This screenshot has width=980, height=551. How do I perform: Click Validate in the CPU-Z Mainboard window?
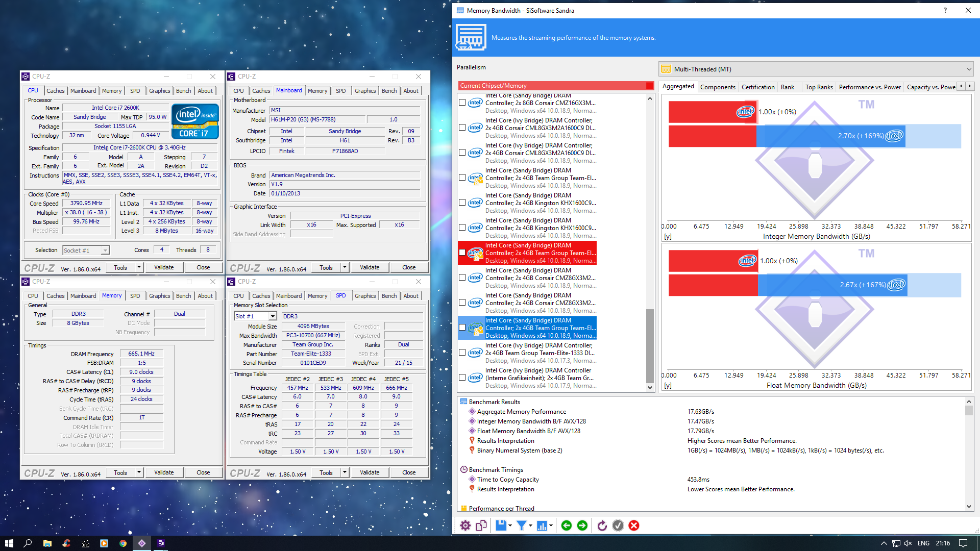369,267
